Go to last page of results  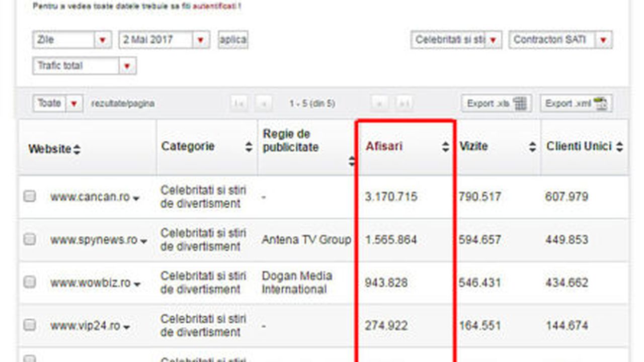click(x=404, y=104)
